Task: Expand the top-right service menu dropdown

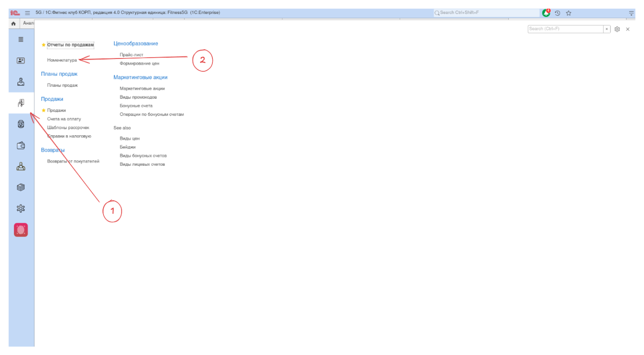Action: click(x=631, y=13)
